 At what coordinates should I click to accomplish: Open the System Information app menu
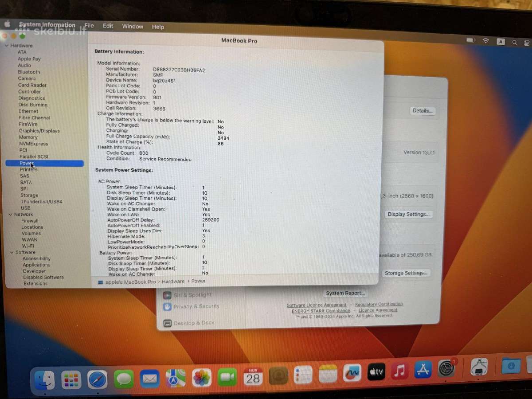(47, 25)
